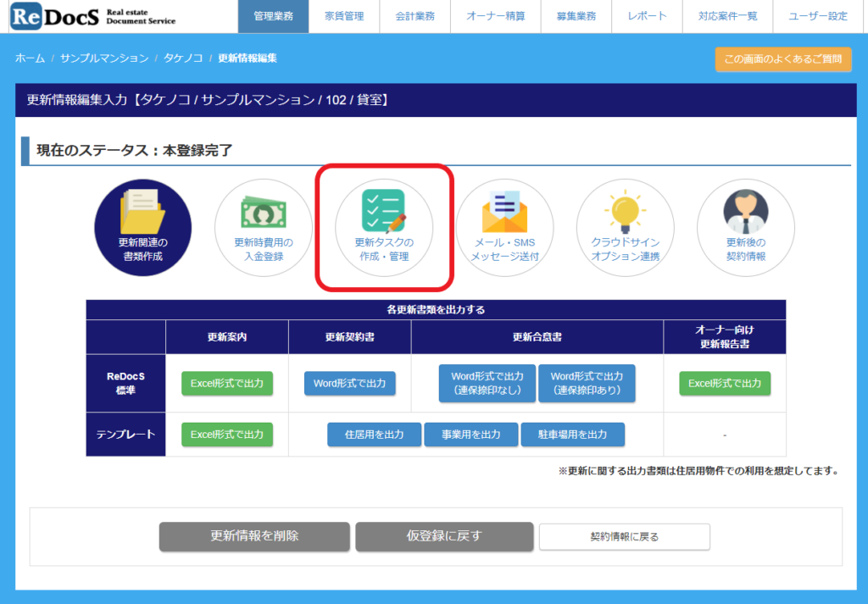Open 更新後の契約情報 person icon

click(x=746, y=227)
